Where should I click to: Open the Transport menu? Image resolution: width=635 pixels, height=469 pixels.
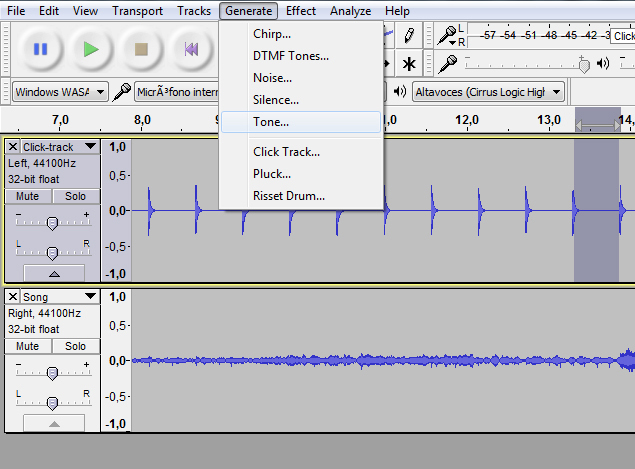137,11
